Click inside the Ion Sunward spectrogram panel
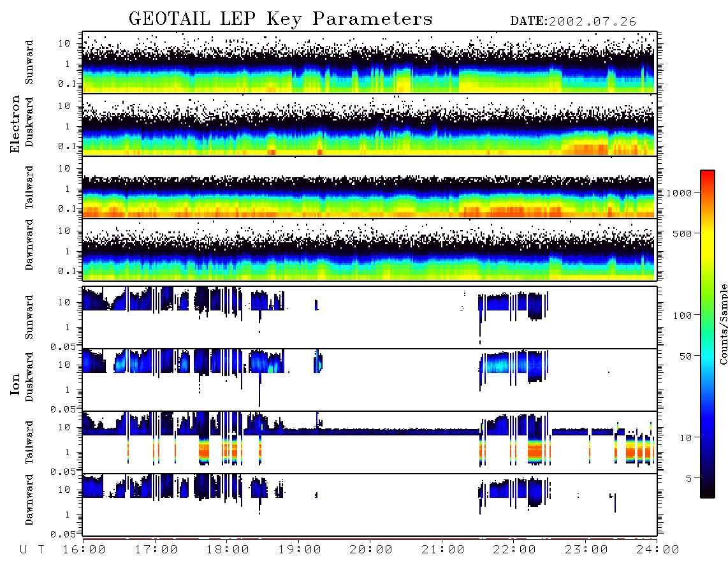This screenshot has height=561, width=728. coord(370,317)
